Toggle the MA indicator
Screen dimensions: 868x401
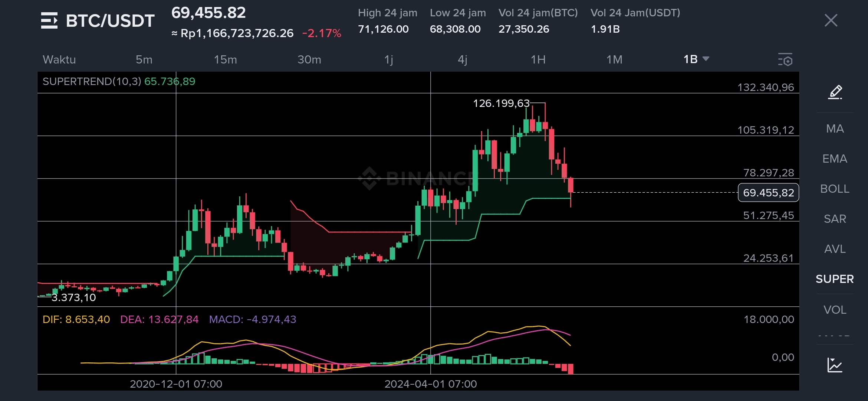[835, 129]
